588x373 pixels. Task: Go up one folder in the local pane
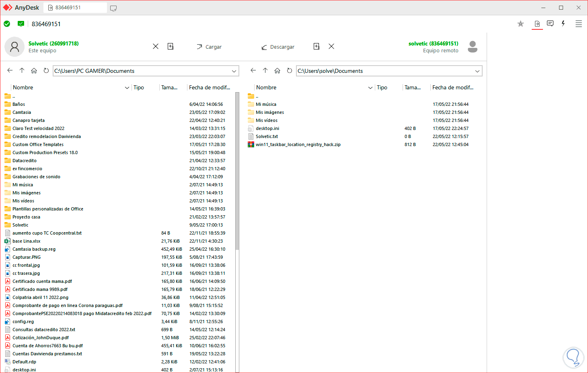[x=22, y=70]
